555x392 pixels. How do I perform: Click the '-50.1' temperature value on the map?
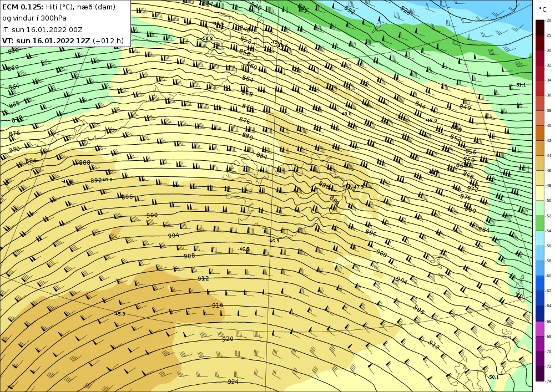[x=493, y=377]
